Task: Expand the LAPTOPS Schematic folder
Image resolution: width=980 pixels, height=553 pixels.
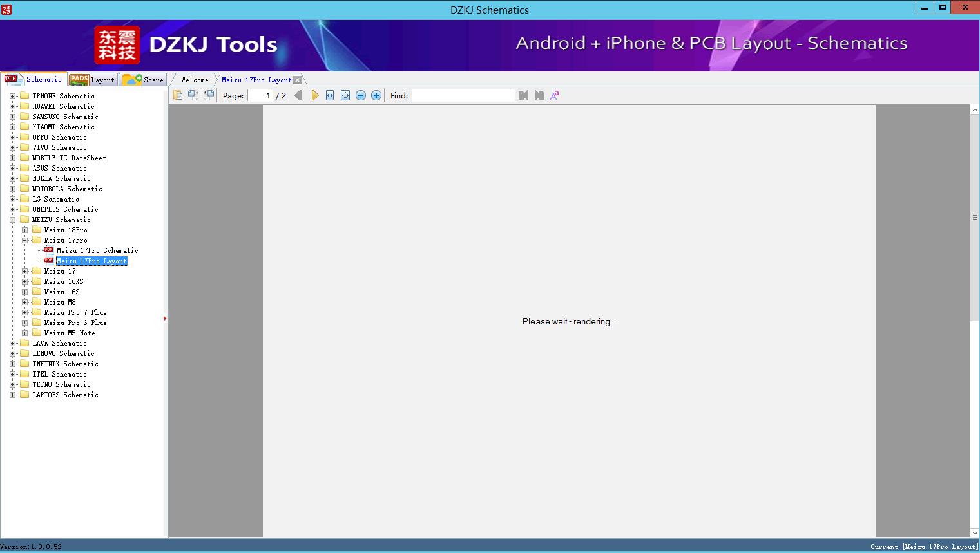Action: tap(12, 395)
